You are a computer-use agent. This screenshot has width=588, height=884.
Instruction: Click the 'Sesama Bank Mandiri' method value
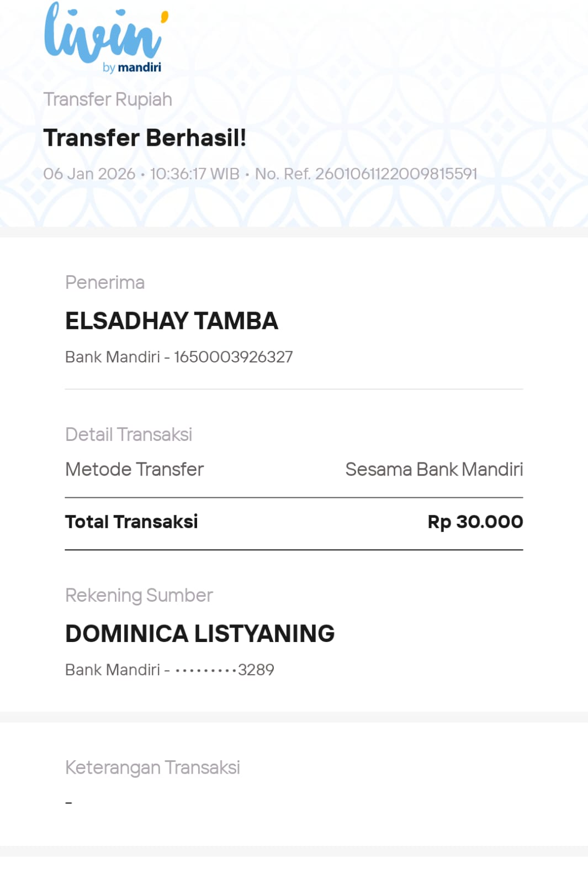(x=434, y=470)
